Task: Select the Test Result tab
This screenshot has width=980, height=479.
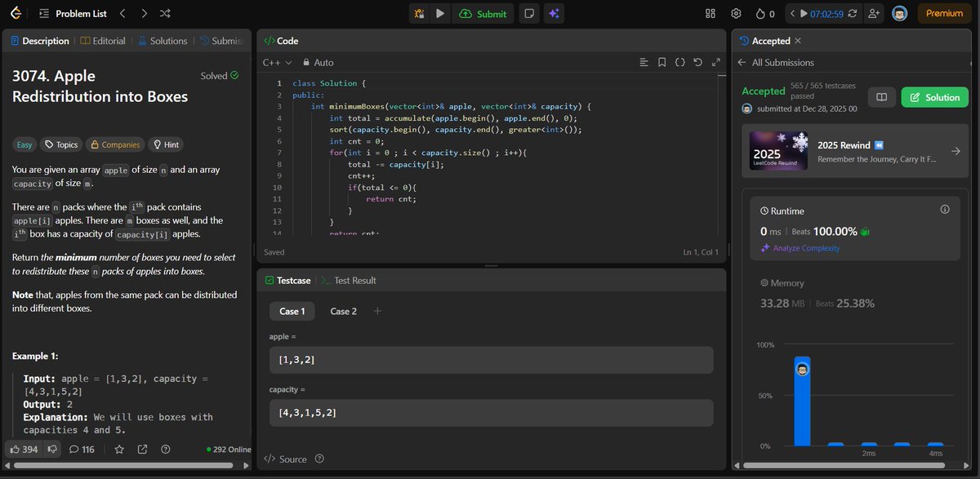Action: pos(350,280)
